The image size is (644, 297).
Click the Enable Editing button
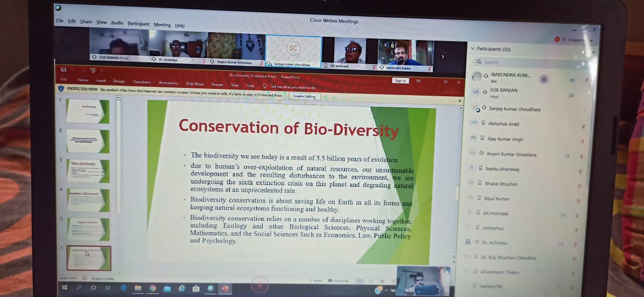(304, 96)
